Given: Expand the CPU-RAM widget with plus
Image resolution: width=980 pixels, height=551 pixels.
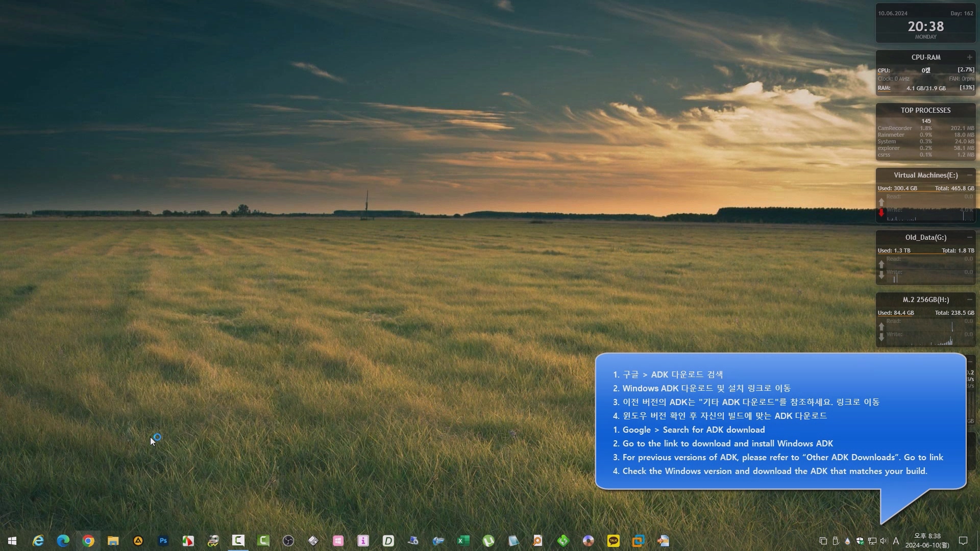Looking at the screenshot, I should tap(969, 57).
